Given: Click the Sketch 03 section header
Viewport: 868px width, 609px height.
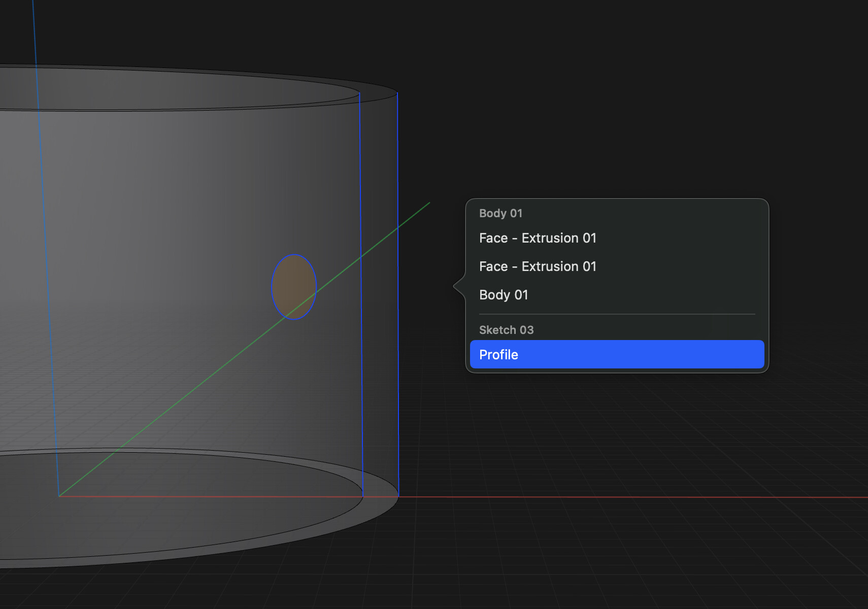Looking at the screenshot, I should (x=506, y=330).
